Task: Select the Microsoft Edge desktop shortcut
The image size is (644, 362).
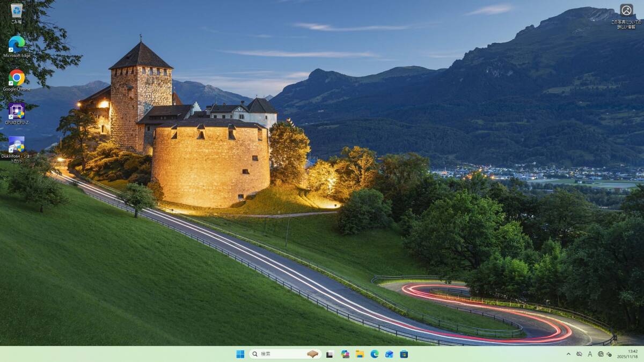Action: [17, 45]
